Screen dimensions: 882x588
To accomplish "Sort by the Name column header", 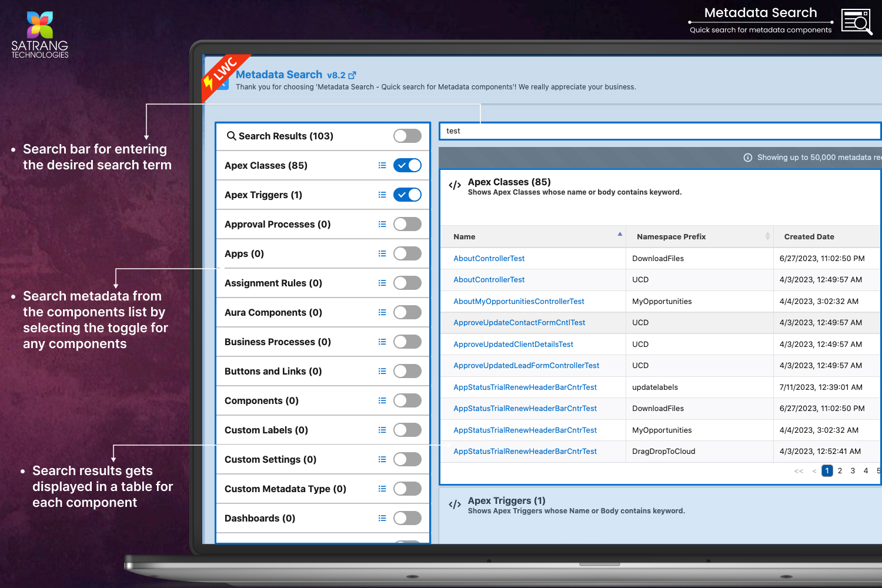I will tap(533, 236).
